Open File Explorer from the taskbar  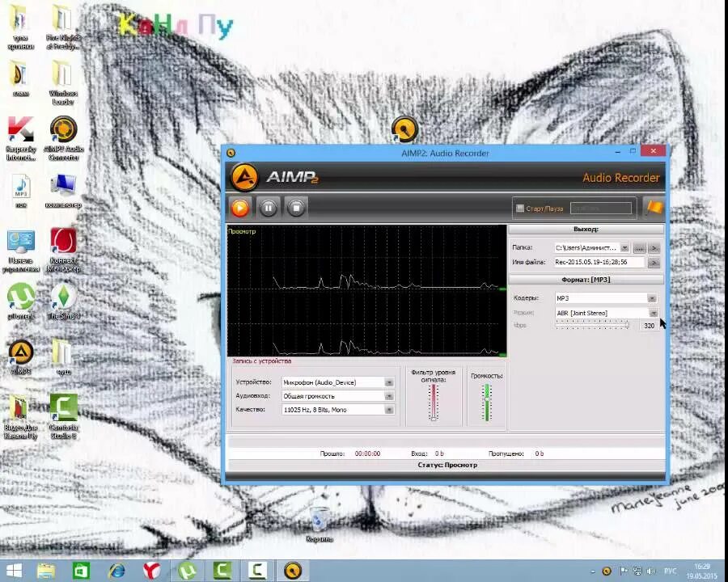(46, 571)
